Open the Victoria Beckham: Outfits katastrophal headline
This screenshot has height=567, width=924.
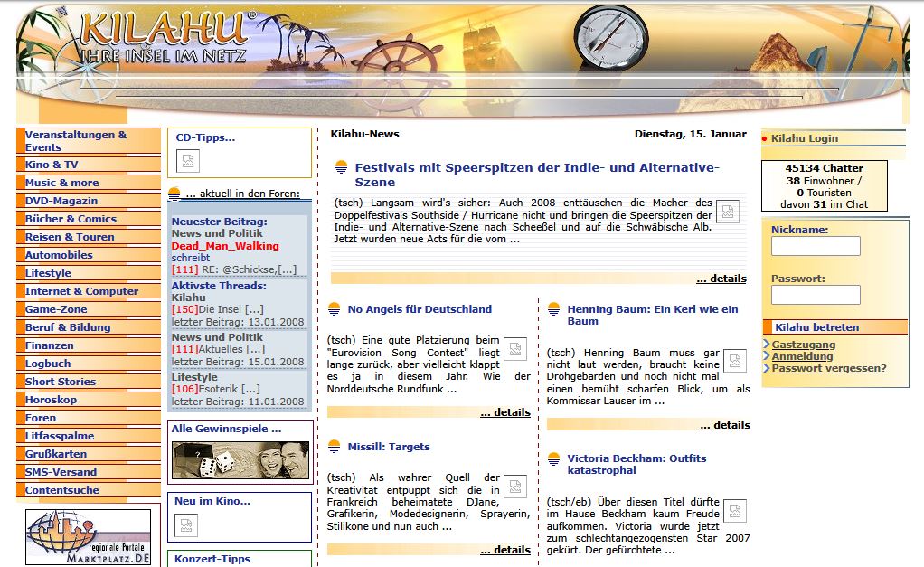pos(636,464)
